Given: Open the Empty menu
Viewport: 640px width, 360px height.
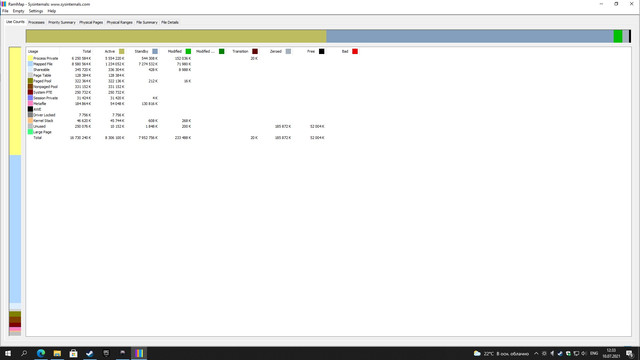Looking at the screenshot, I should (x=18, y=11).
